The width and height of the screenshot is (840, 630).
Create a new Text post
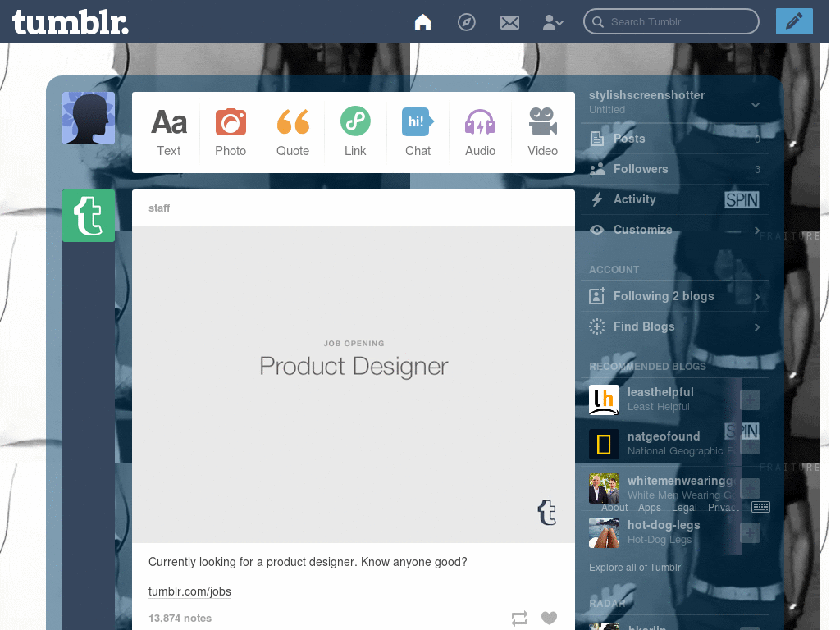(169, 132)
